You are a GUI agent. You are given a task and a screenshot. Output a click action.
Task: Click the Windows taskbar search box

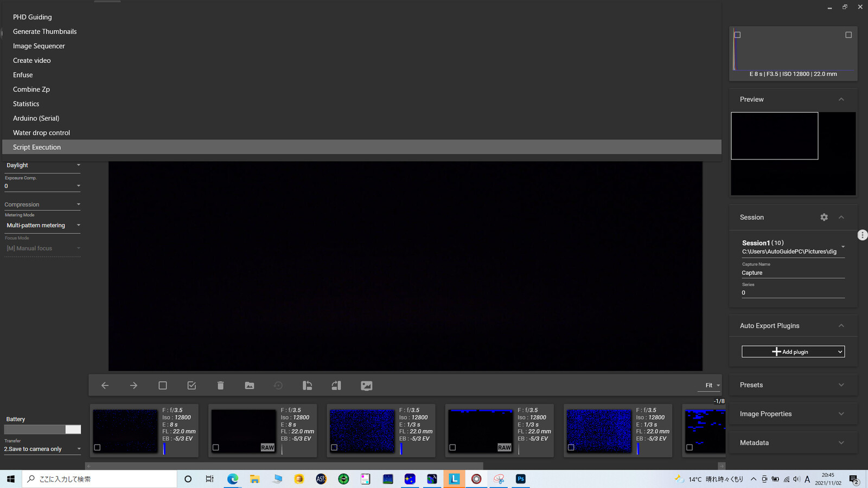99,479
